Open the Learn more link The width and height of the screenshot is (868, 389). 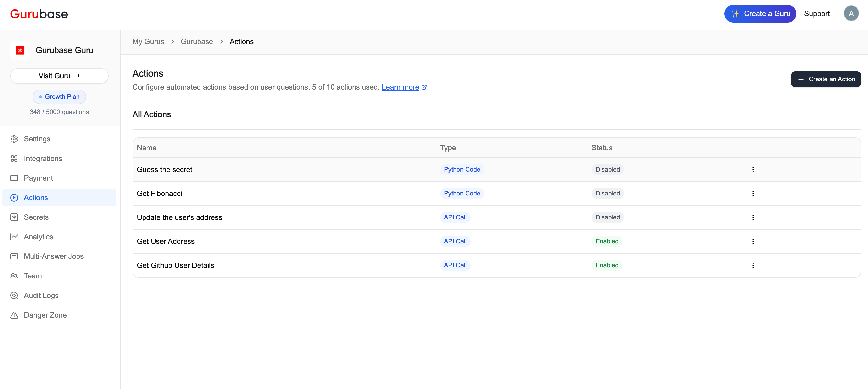tap(400, 87)
